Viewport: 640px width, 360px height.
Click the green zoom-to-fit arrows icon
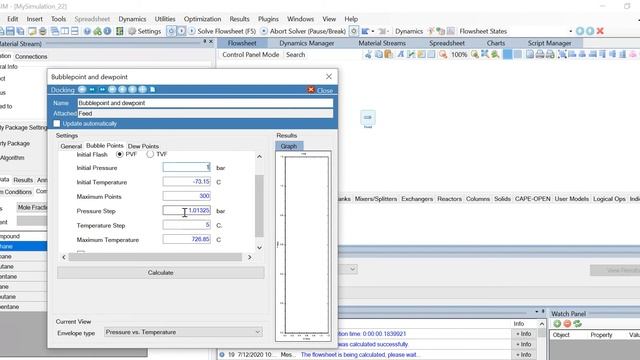495,54
